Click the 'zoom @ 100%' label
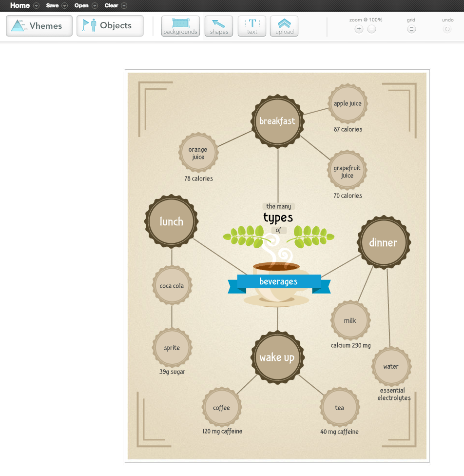Viewport: 464px width, 476px height. (x=366, y=20)
